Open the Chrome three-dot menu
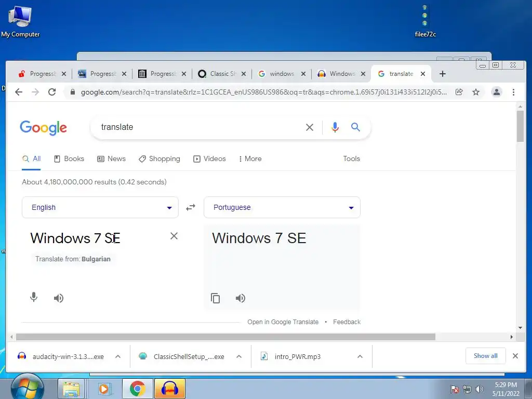This screenshot has height=399, width=532. [513, 92]
